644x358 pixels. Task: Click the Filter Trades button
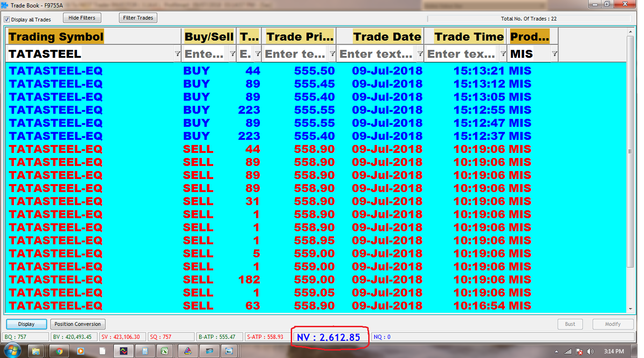point(138,18)
